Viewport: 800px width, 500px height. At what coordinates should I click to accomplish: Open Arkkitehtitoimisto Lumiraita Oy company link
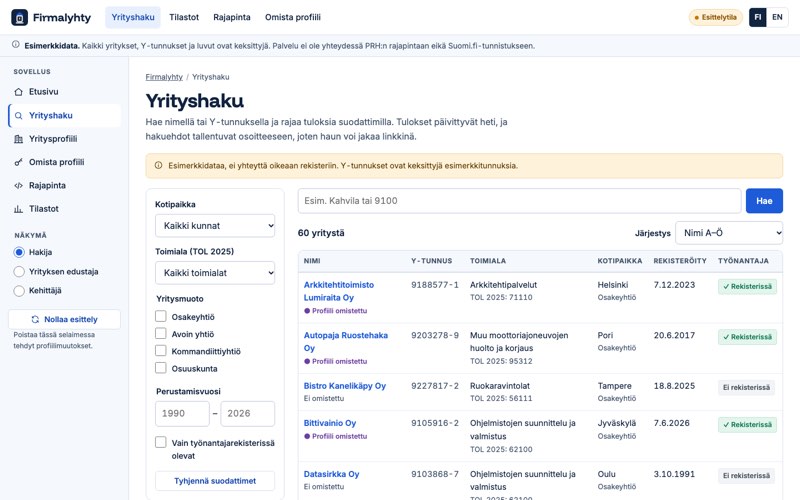[x=339, y=291]
